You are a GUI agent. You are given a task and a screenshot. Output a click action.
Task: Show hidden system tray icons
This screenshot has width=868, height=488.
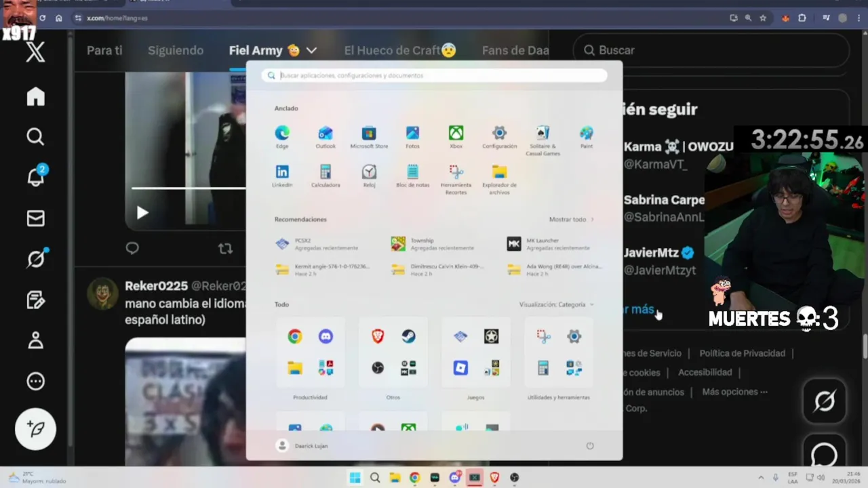(760, 478)
